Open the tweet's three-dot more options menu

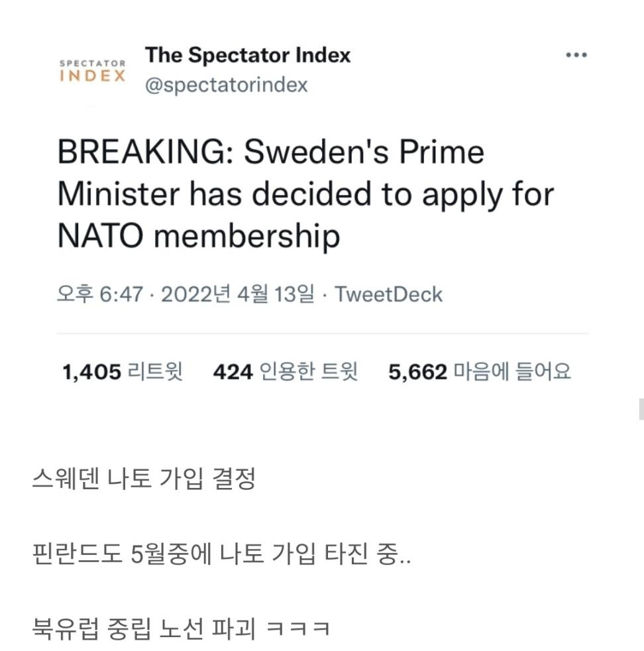click(576, 56)
